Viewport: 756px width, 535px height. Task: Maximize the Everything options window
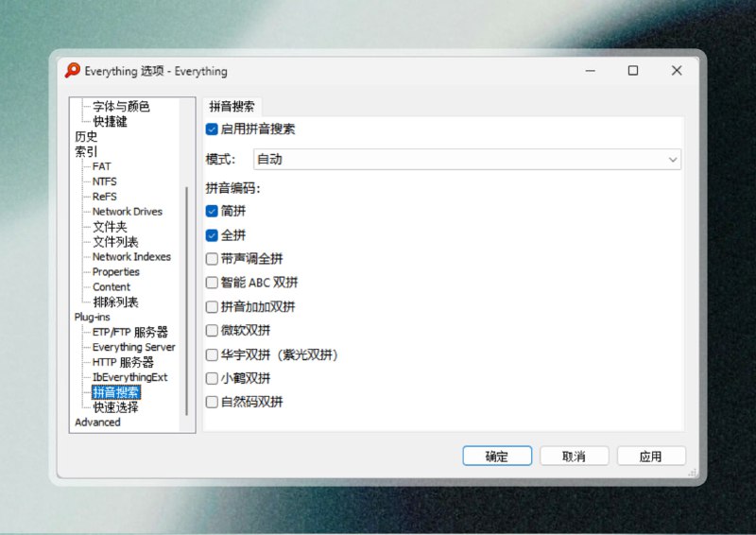coord(633,71)
